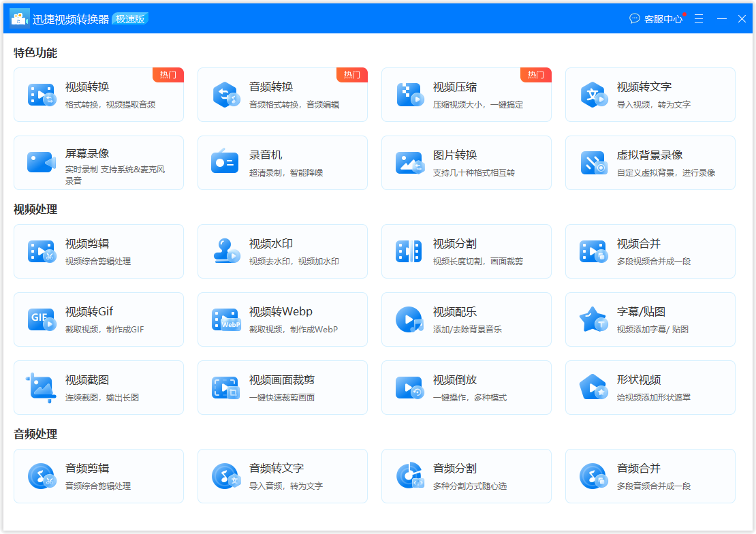Select 视频配乐 background music tool

pos(466,319)
